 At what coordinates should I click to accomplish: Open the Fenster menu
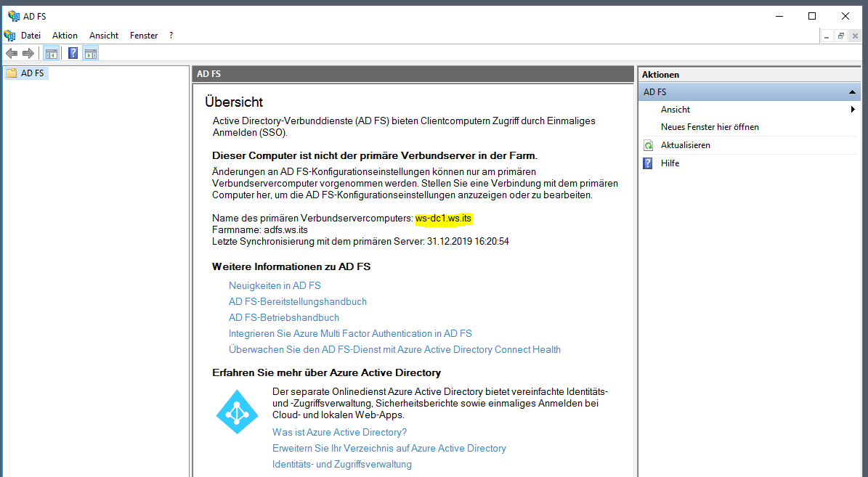[x=144, y=36]
